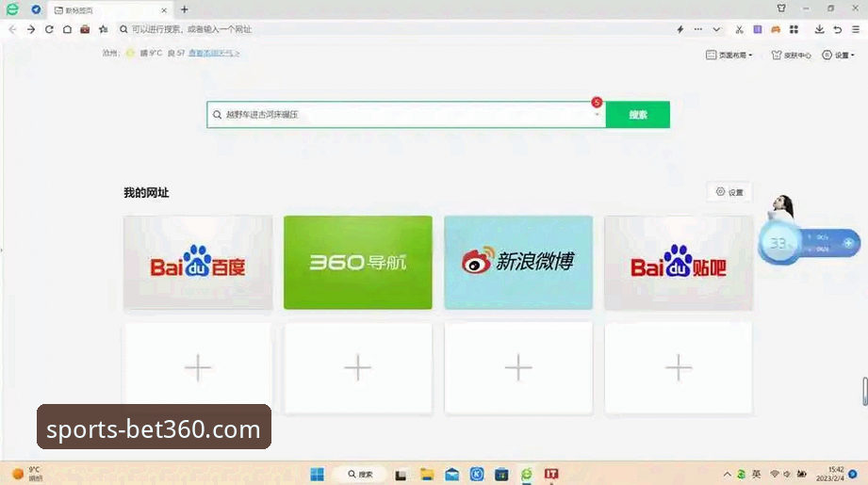Add site in second empty plus tile
This screenshot has width=868, height=485.
click(357, 368)
